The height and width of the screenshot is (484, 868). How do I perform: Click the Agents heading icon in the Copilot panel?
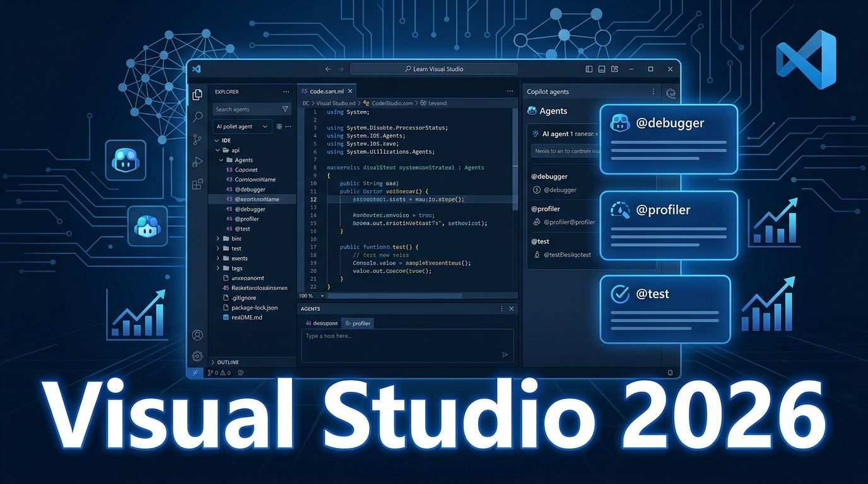(x=531, y=111)
